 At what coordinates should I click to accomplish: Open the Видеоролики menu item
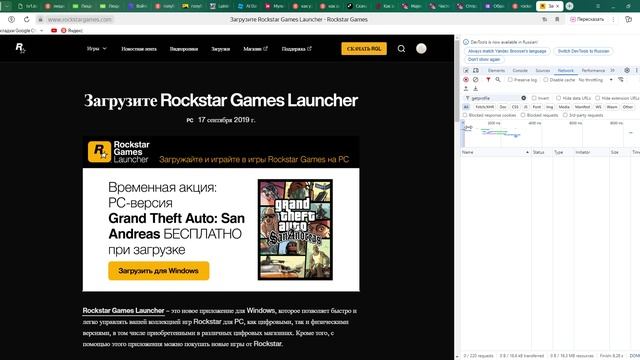click(x=184, y=49)
